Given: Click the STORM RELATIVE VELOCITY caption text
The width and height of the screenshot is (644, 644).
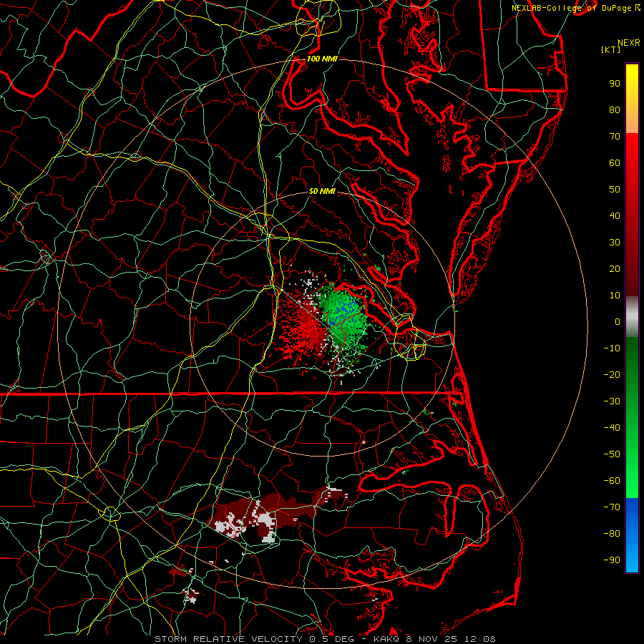Looking at the screenshot, I should pos(228,639).
